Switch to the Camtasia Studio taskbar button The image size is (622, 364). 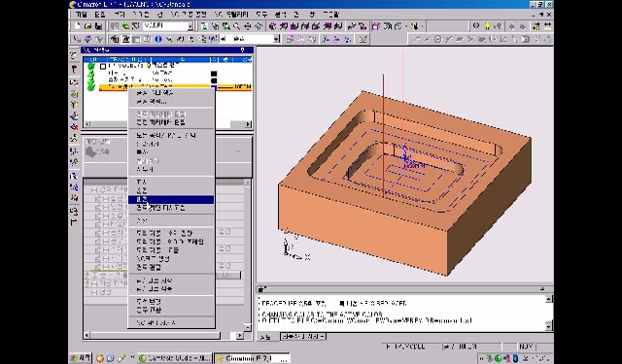point(175,358)
